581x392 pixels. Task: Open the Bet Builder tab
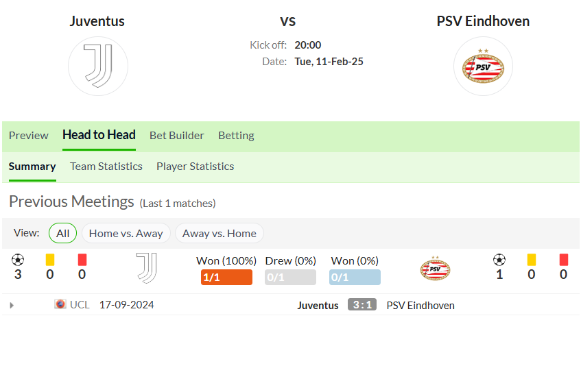click(x=177, y=136)
